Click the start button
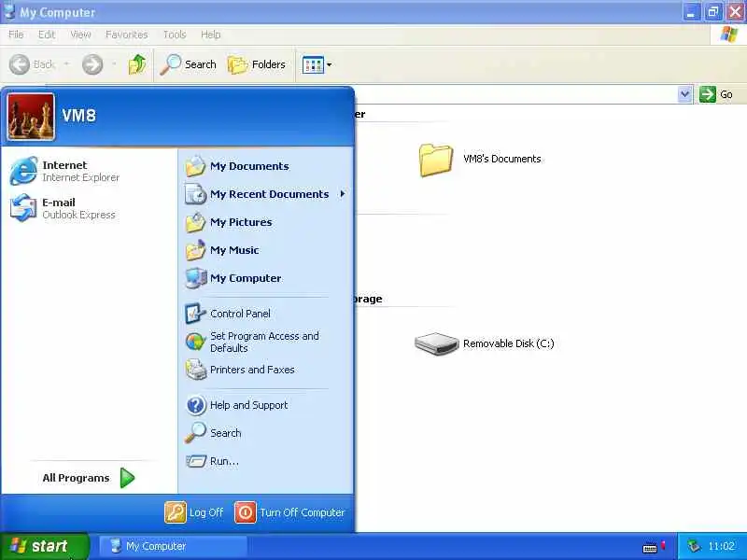Screen dimensions: 747x560 (x=44, y=546)
